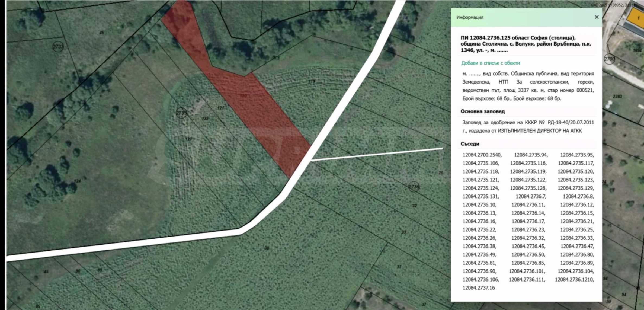Select neighbor 12084.2736.49

[x=479, y=254]
